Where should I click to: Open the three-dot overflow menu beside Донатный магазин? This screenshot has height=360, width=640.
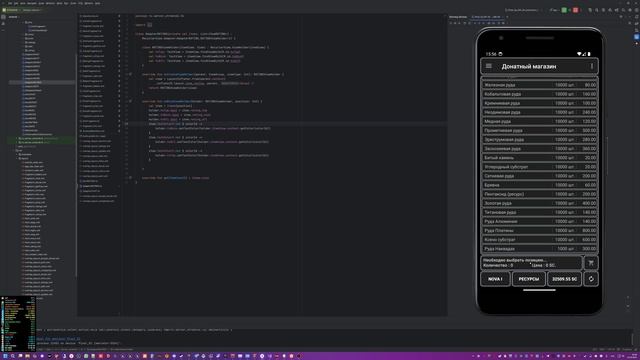pyautogui.click(x=591, y=66)
